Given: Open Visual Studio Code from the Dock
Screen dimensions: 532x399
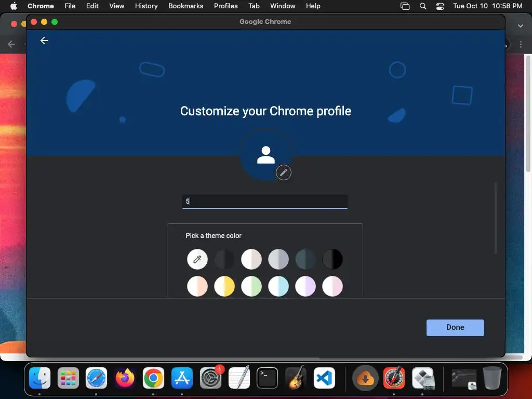Looking at the screenshot, I should (324, 378).
